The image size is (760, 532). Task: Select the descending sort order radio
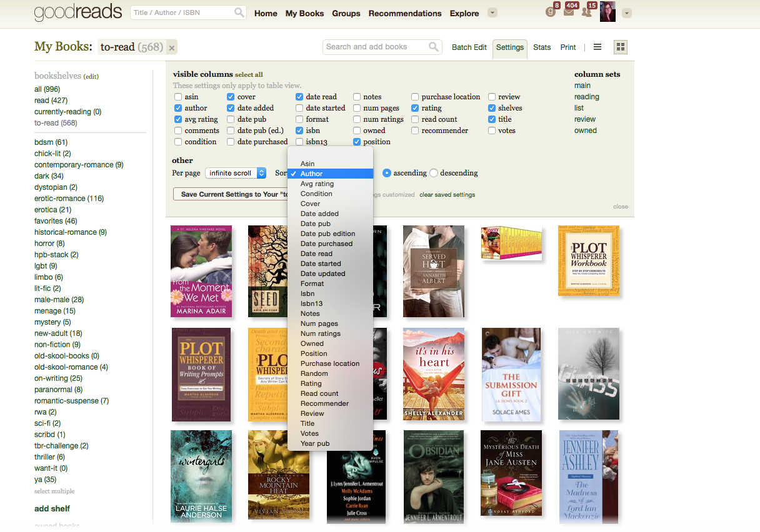pyautogui.click(x=434, y=173)
